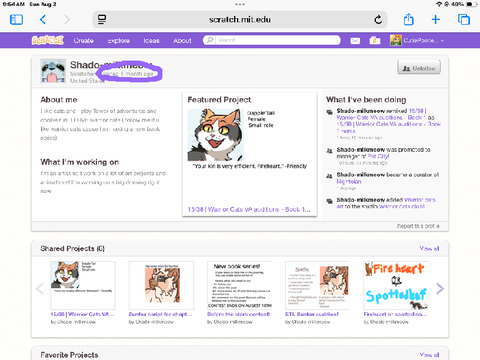
Task: Open the first shared project calico cat thumbnail
Action: point(83,285)
